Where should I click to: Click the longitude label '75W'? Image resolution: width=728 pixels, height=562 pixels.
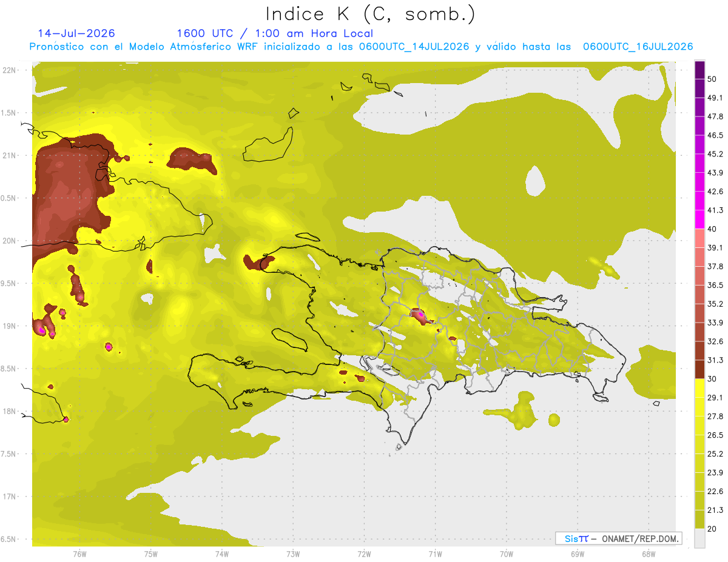pos(150,554)
